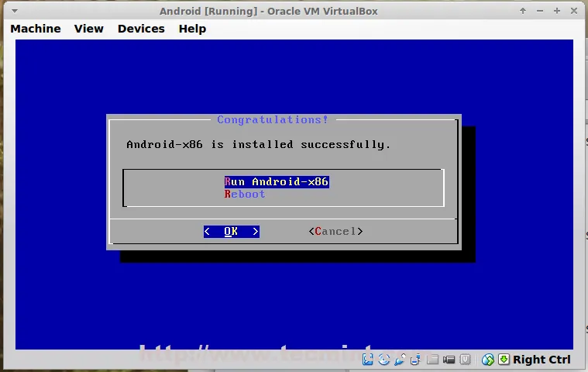Click the 'Android-x86 is installed successfully.' message

[259, 144]
